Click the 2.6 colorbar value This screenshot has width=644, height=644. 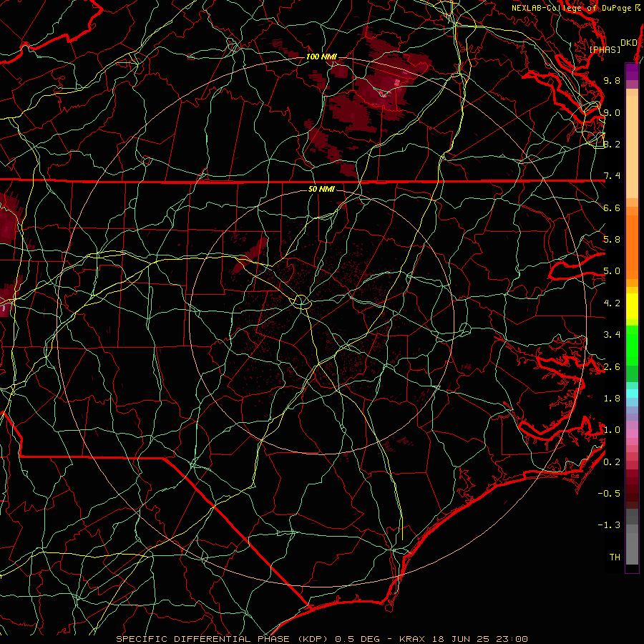(x=612, y=366)
